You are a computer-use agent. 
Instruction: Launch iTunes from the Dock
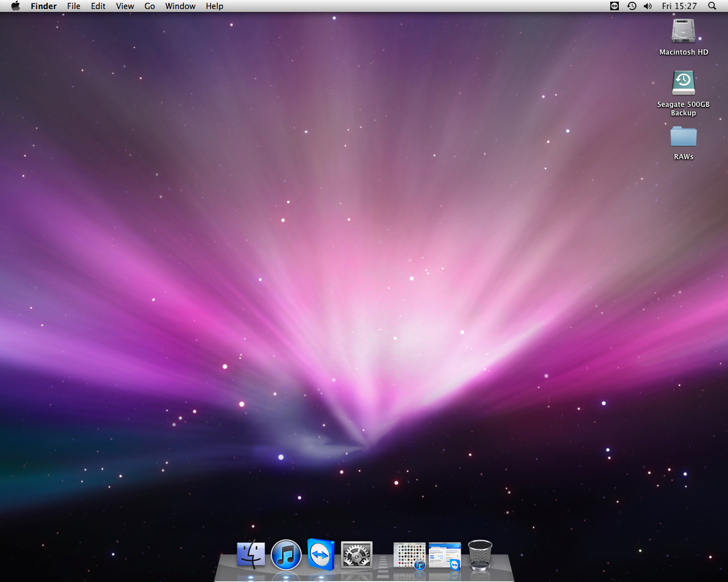coord(286,555)
